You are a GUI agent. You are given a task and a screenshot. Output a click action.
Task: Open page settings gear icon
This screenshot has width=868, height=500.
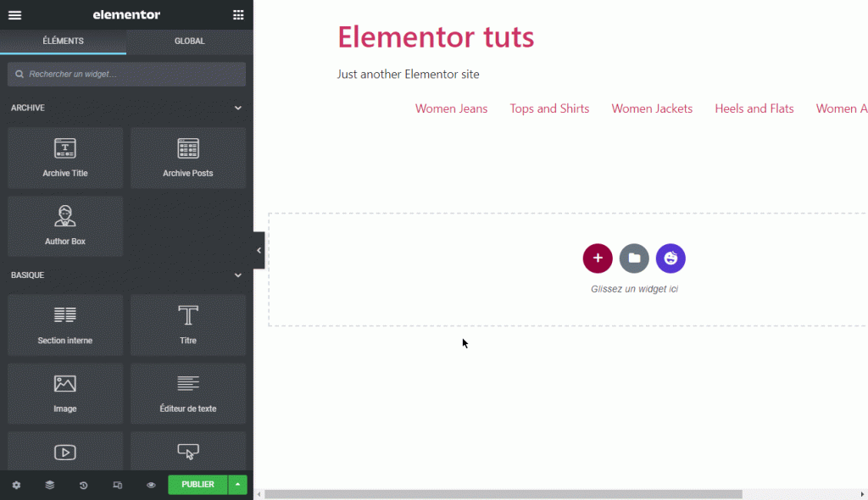pyautogui.click(x=16, y=485)
